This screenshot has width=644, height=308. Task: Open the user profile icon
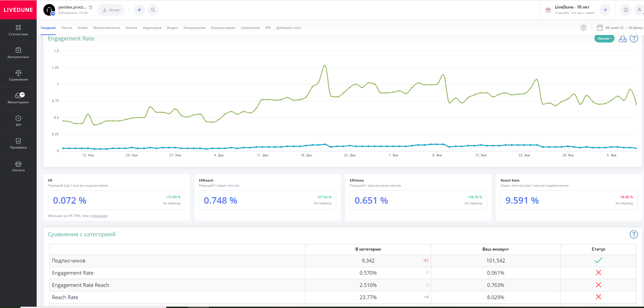coord(639,10)
